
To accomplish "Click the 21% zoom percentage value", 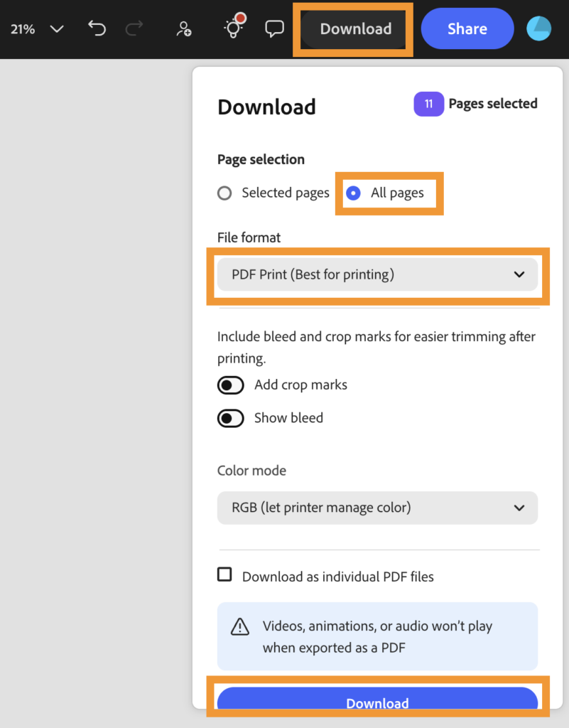I will point(23,29).
